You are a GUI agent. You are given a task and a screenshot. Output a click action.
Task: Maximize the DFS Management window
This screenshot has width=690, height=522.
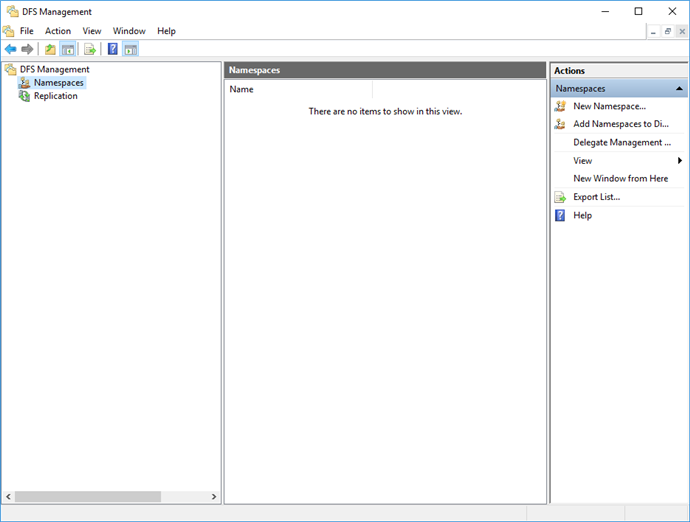[x=639, y=11]
